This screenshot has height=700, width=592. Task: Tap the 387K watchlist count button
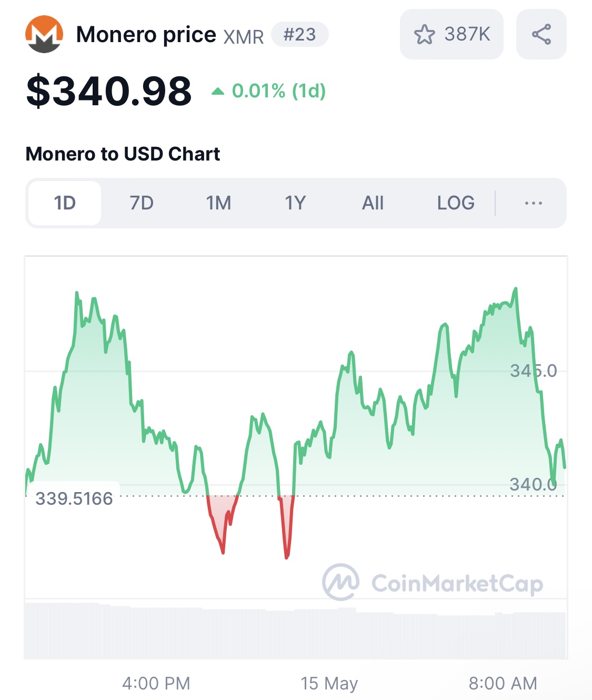click(451, 34)
